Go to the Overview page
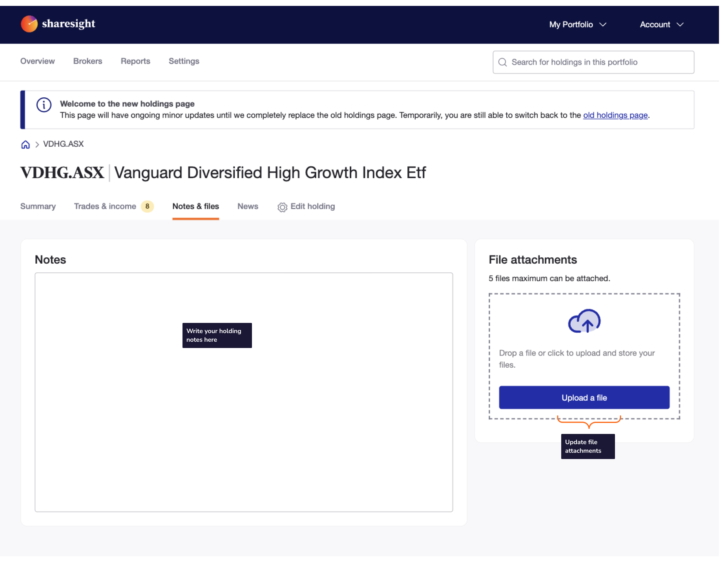The height and width of the screenshot is (563, 728). 38,61
